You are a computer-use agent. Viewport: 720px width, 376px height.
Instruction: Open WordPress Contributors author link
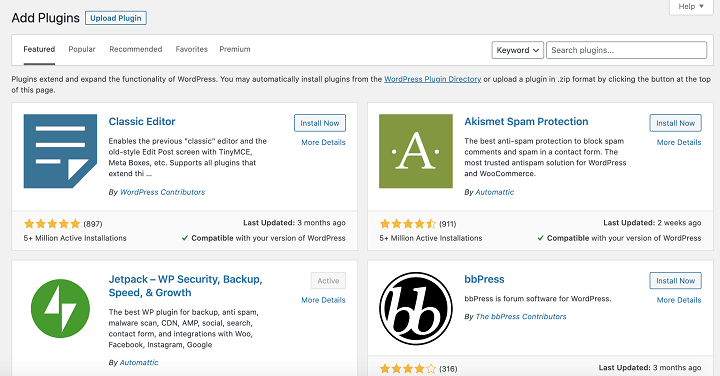(163, 192)
